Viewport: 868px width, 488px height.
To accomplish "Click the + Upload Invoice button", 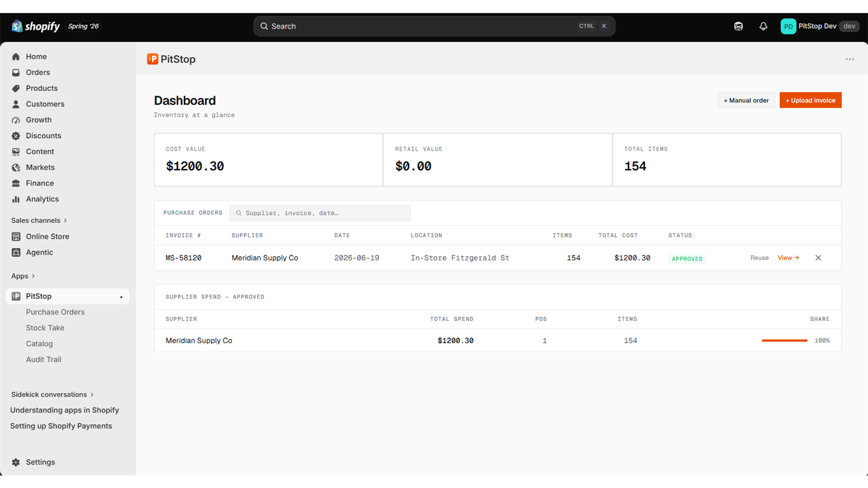I will 810,100.
